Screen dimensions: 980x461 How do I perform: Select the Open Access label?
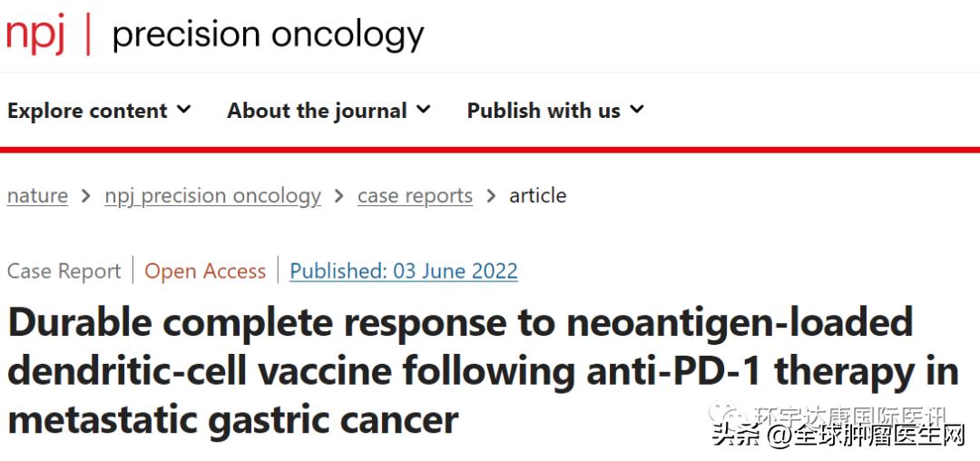click(x=205, y=271)
